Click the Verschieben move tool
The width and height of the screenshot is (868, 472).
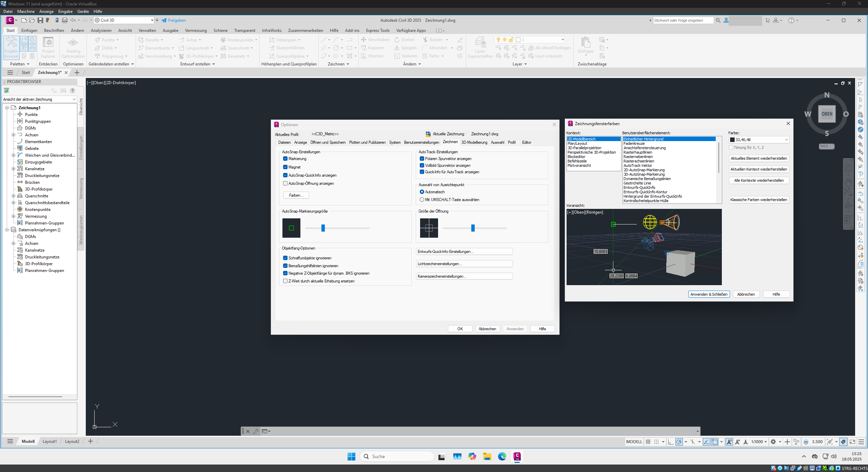(x=375, y=40)
